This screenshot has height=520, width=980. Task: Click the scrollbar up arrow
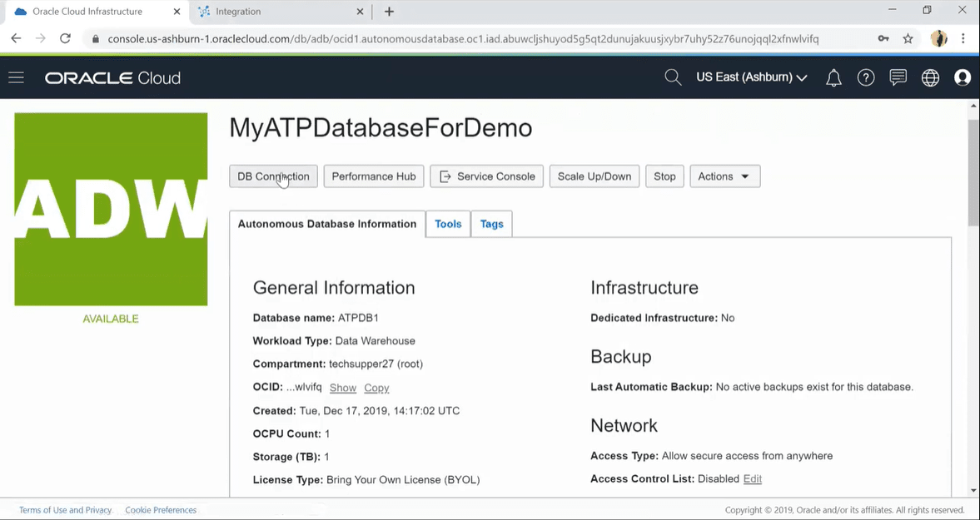[973, 106]
